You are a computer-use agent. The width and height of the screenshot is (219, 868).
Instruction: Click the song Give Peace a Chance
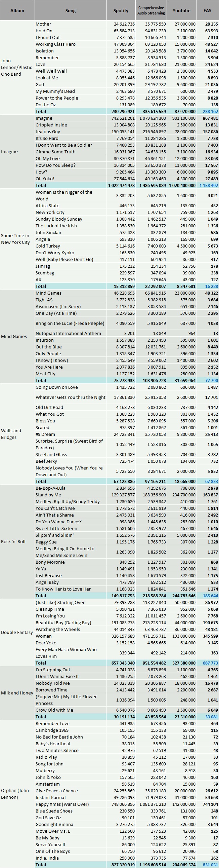tap(57, 791)
